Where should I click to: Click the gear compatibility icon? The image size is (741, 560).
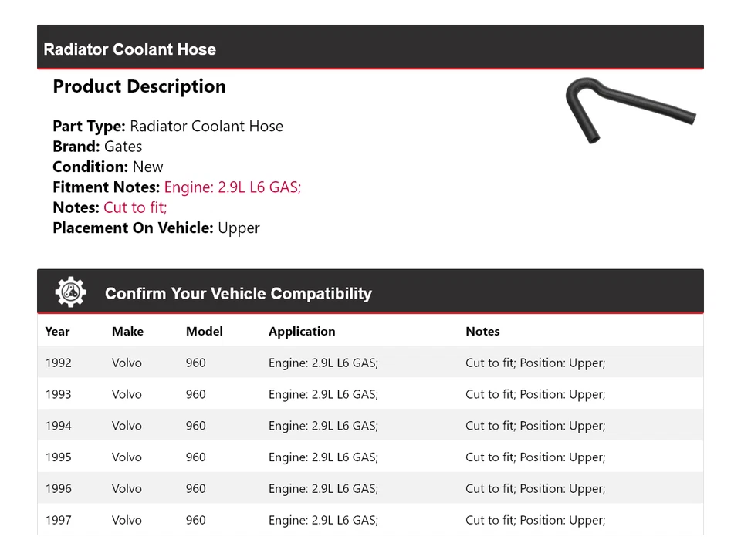pyautogui.click(x=70, y=292)
